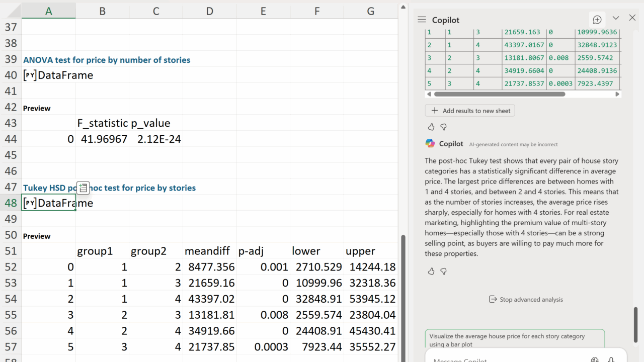Click the brain icon in message box
Screen dimensions: 644x362
point(595,359)
